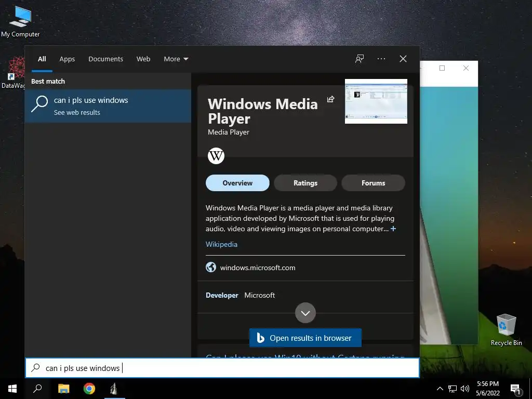This screenshot has width=532, height=399.
Task: Click the Microsoft developer value
Action: tap(260, 295)
